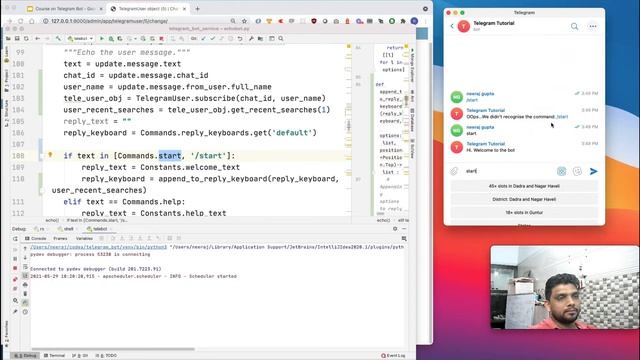
Task: Click Search Everywhere magnifier in IDE toolbar
Action: pos(281,38)
